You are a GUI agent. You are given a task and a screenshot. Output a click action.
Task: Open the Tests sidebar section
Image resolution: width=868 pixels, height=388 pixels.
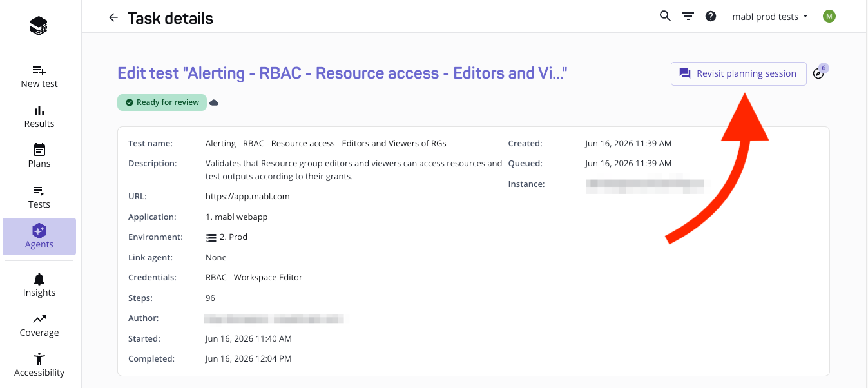pos(39,197)
